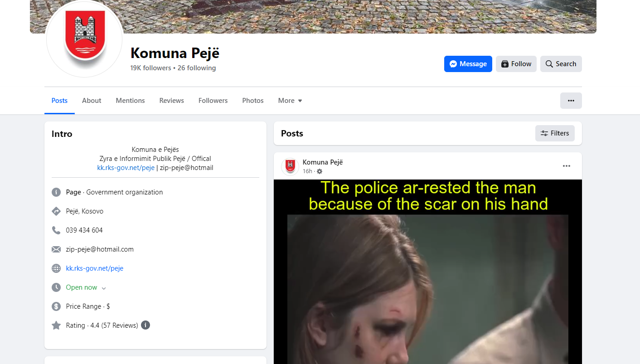Click the zip-peje@hotmail.com email text
The height and width of the screenshot is (364, 640).
click(x=100, y=249)
